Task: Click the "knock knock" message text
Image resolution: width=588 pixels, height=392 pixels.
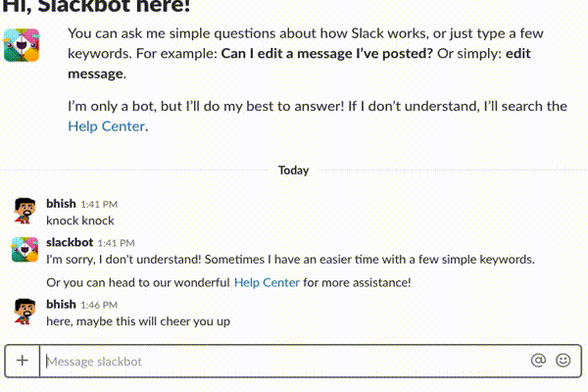Action: [x=80, y=220]
